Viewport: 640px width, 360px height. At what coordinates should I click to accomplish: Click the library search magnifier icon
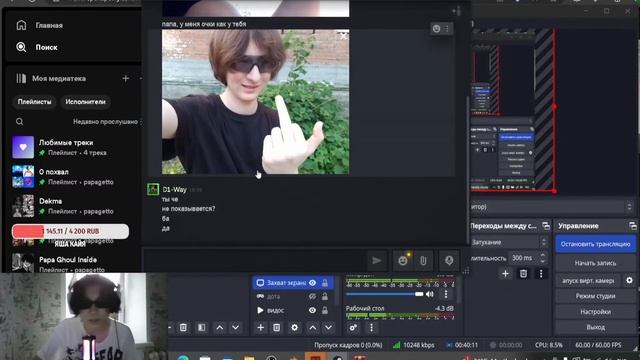point(19,122)
